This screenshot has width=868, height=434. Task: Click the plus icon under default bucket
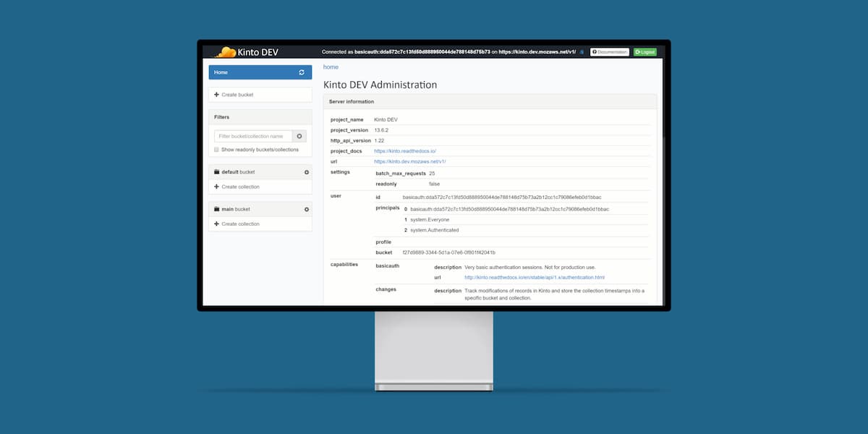(x=216, y=187)
